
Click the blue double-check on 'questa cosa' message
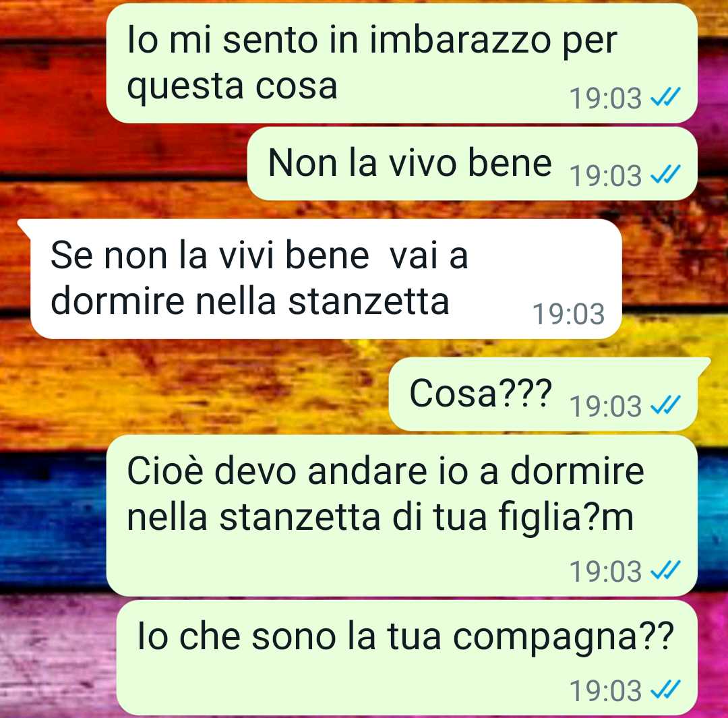pos(665,98)
